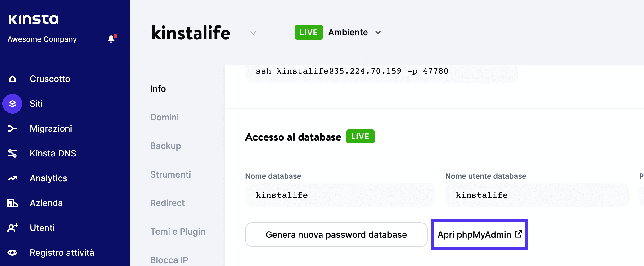The image size is (644, 266).
Task: Open the Ambiente environment dropdown
Action: (x=354, y=32)
